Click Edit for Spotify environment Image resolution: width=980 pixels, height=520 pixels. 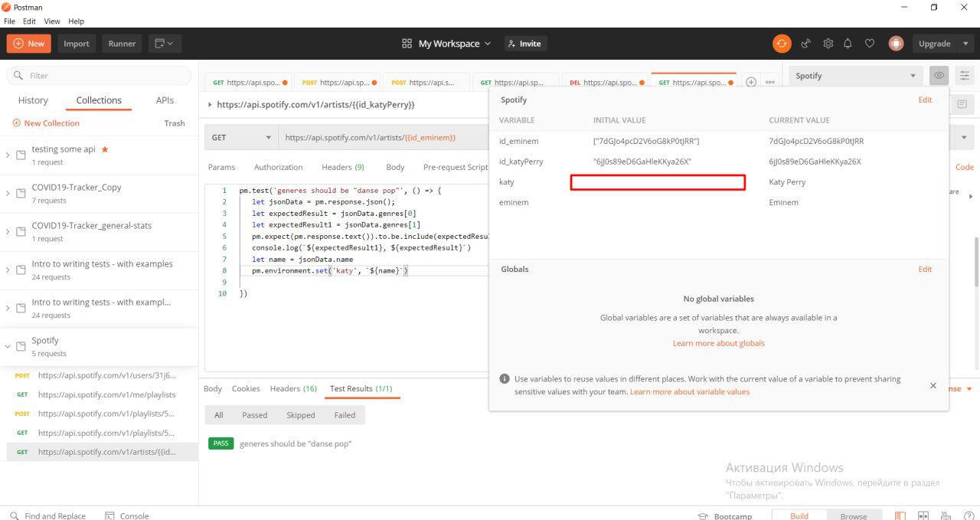point(925,100)
